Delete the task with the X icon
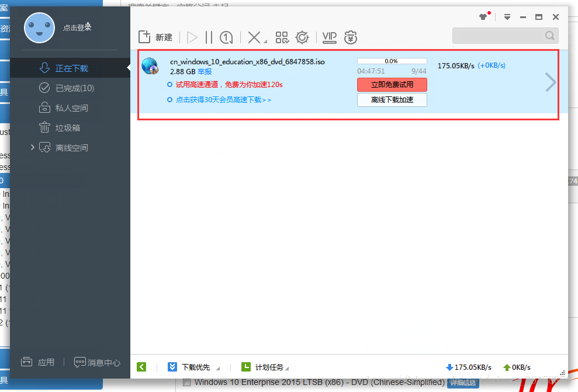Viewport: 578px width, 392px height. [254, 37]
